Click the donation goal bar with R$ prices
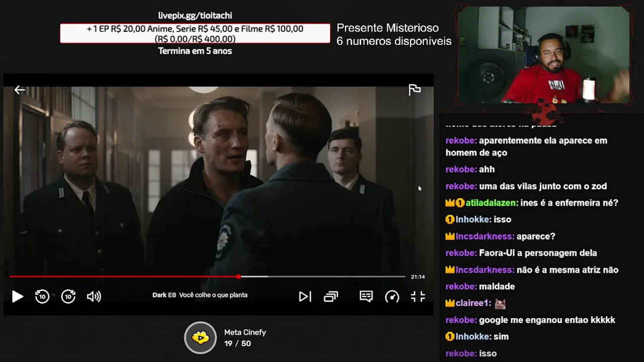Image resolution: width=644 pixels, height=362 pixels. click(x=195, y=34)
